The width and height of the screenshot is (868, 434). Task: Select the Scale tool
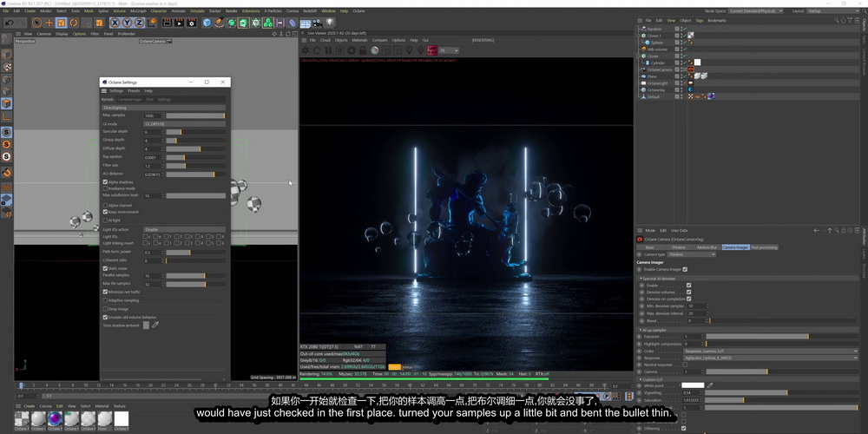pos(61,23)
